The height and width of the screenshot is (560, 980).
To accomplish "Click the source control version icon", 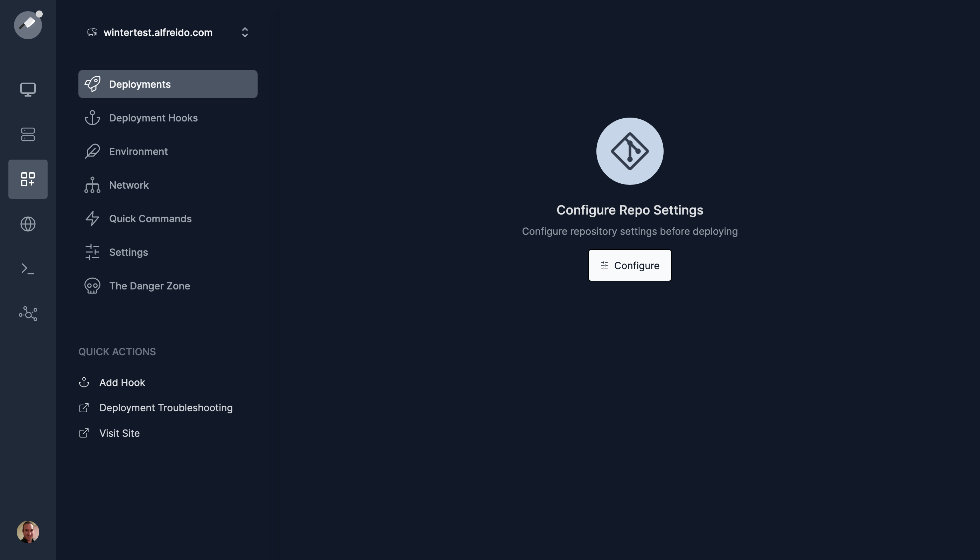I will pos(629,151).
